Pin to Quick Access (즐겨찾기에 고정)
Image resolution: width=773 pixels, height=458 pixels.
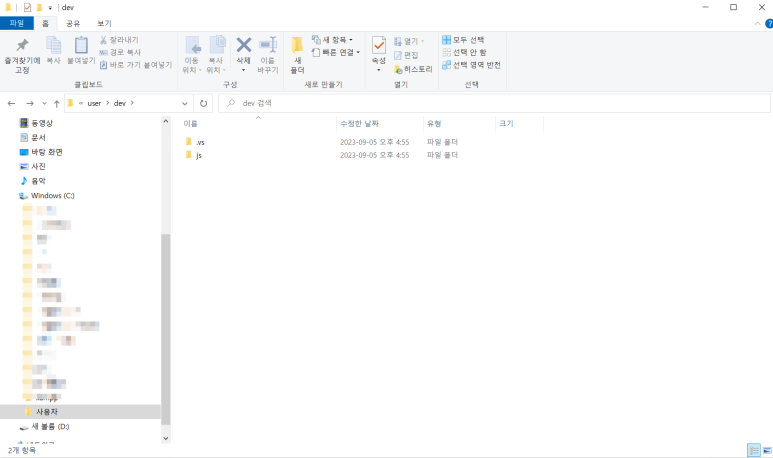pyautogui.click(x=22, y=55)
